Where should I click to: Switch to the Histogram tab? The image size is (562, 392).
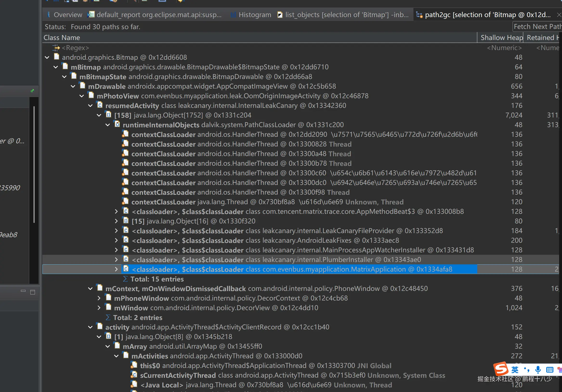click(x=255, y=15)
